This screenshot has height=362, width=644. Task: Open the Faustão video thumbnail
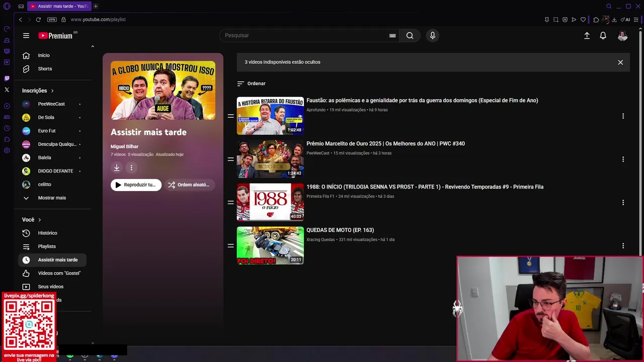(270, 116)
